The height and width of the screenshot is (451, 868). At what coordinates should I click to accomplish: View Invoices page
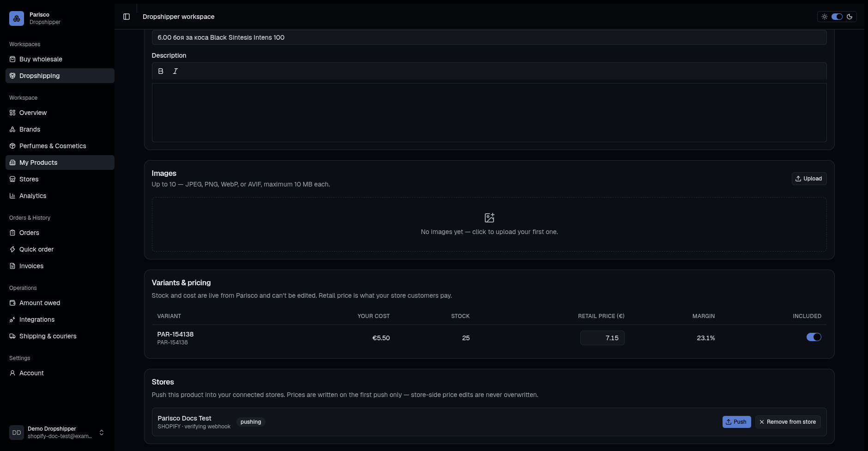(x=60, y=266)
